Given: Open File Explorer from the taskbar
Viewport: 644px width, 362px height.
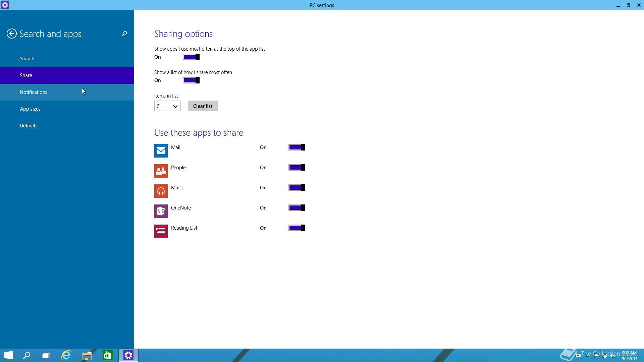Looking at the screenshot, I should pyautogui.click(x=87, y=355).
